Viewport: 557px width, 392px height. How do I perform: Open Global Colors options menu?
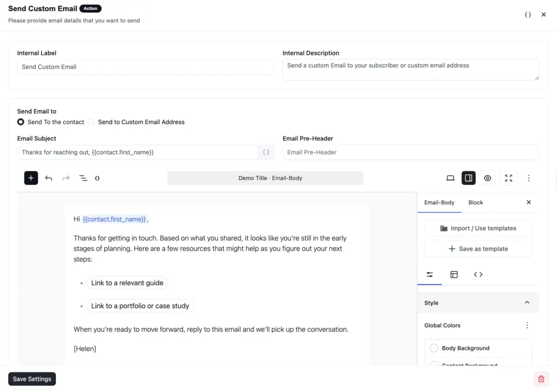point(527,325)
